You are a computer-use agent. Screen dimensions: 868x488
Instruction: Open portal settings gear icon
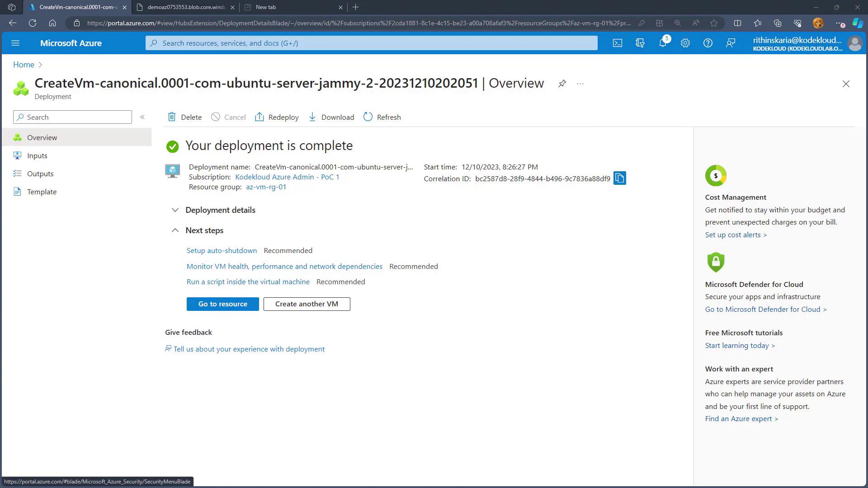click(685, 43)
